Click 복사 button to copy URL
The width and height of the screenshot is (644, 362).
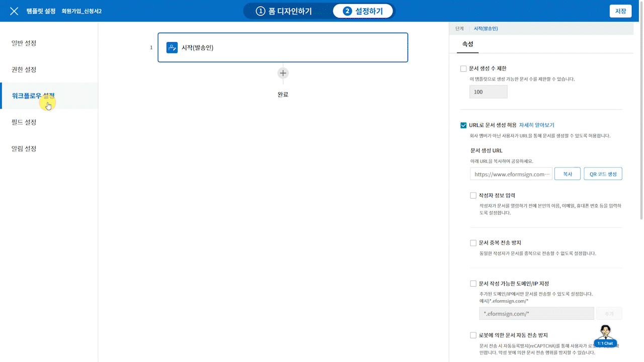click(x=567, y=174)
